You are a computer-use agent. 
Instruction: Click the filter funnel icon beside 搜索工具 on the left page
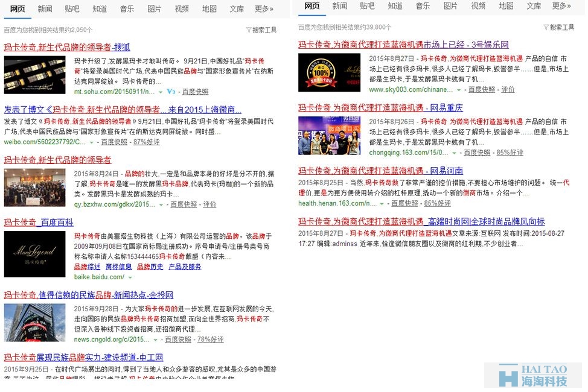249,30
